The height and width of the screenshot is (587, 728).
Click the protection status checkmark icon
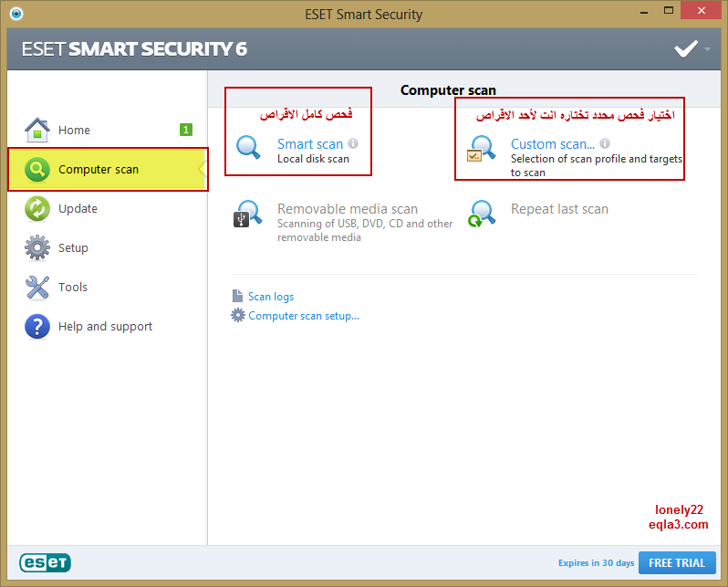(x=686, y=48)
